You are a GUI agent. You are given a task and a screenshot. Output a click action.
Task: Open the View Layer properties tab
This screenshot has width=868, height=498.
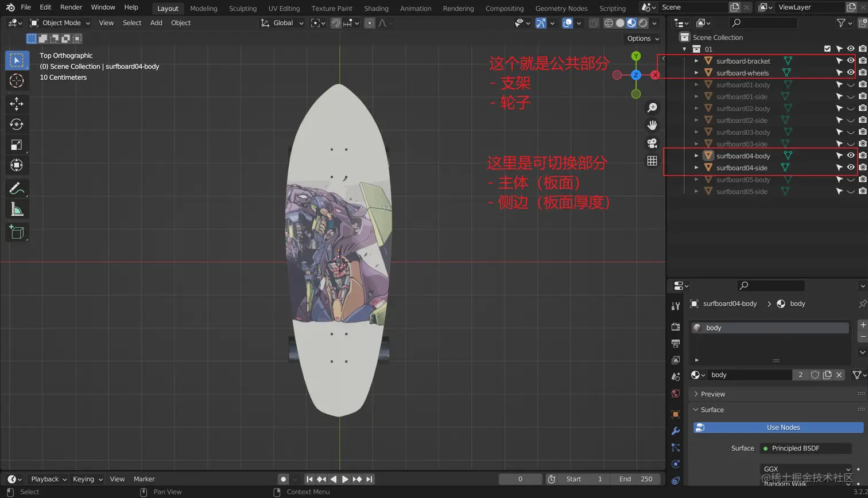point(676,360)
